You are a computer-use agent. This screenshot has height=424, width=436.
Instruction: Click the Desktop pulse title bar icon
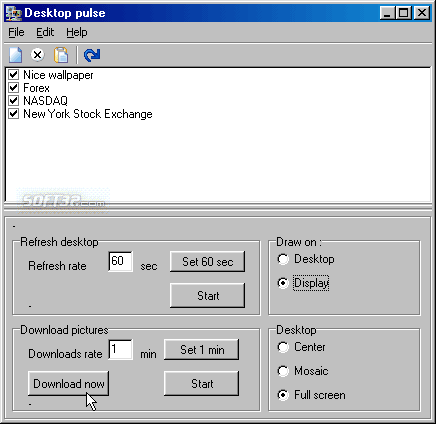(14, 13)
